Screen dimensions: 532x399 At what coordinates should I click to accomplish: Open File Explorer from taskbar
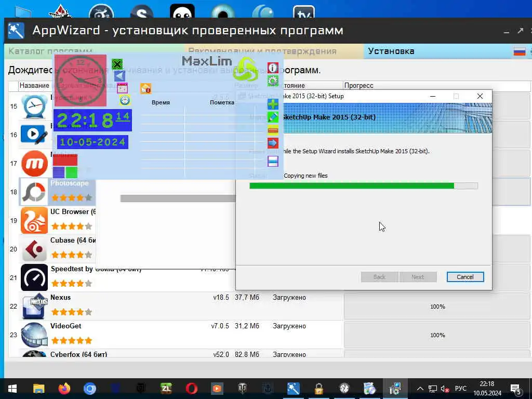point(38,389)
